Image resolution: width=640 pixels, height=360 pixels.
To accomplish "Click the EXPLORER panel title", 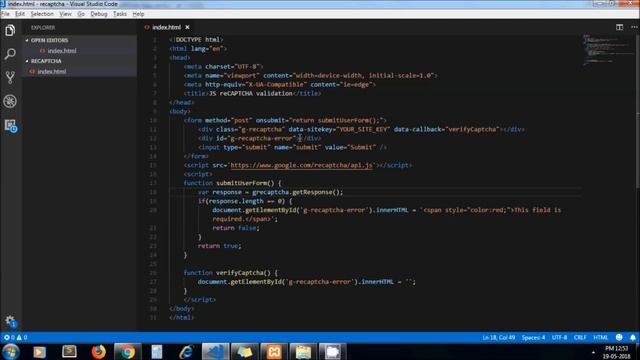I will 43,28.
